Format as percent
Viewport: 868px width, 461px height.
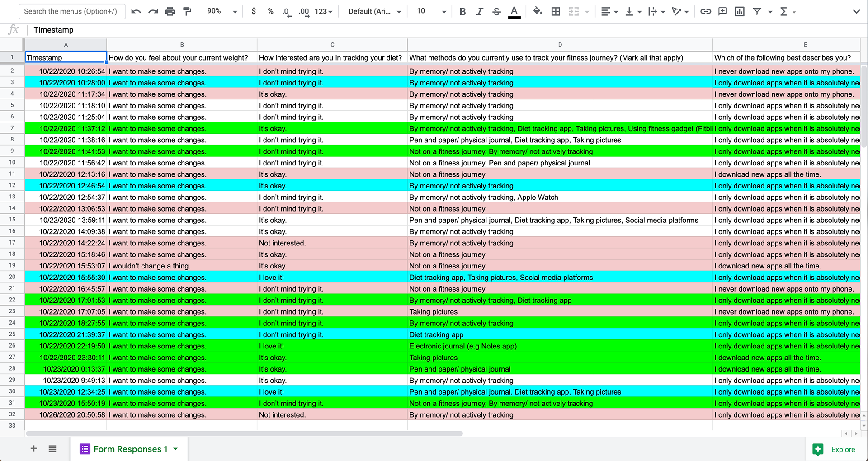click(x=270, y=11)
